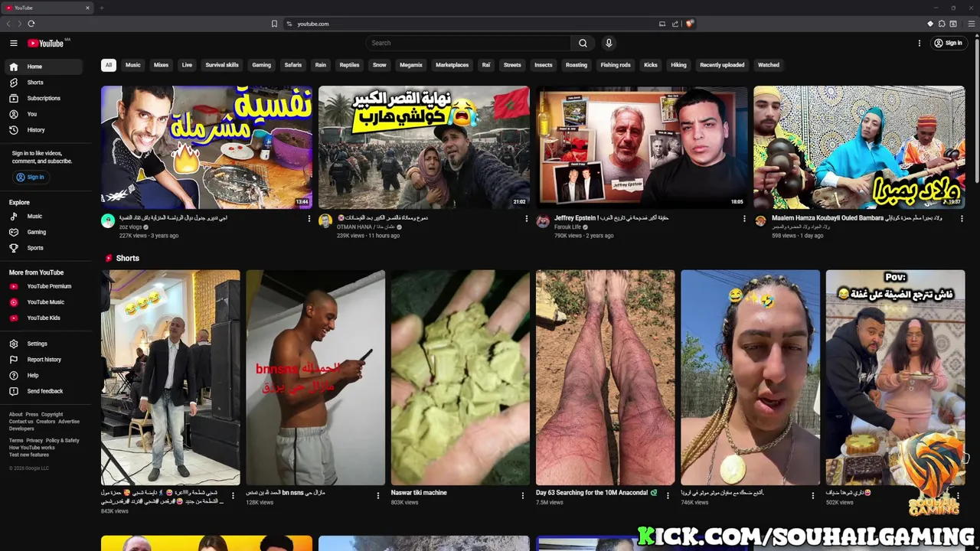Open Report history in the sidebar
980x551 pixels.
[x=43, y=360]
